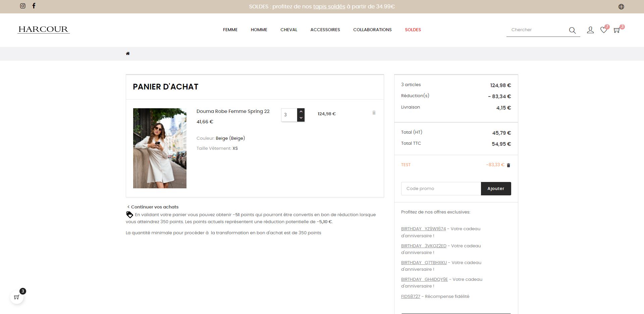Focus the Code promo field
This screenshot has width=644, height=314.
pyautogui.click(x=441, y=189)
